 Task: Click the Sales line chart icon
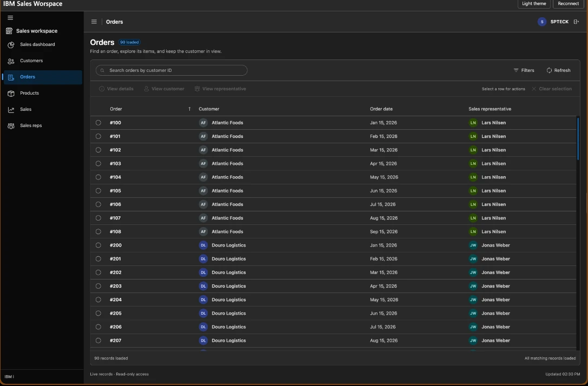pos(11,109)
